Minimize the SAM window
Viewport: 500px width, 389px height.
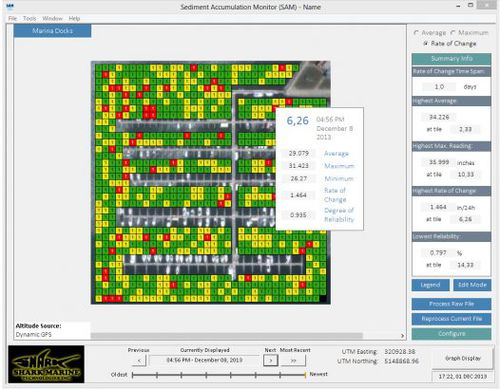tap(459, 6)
